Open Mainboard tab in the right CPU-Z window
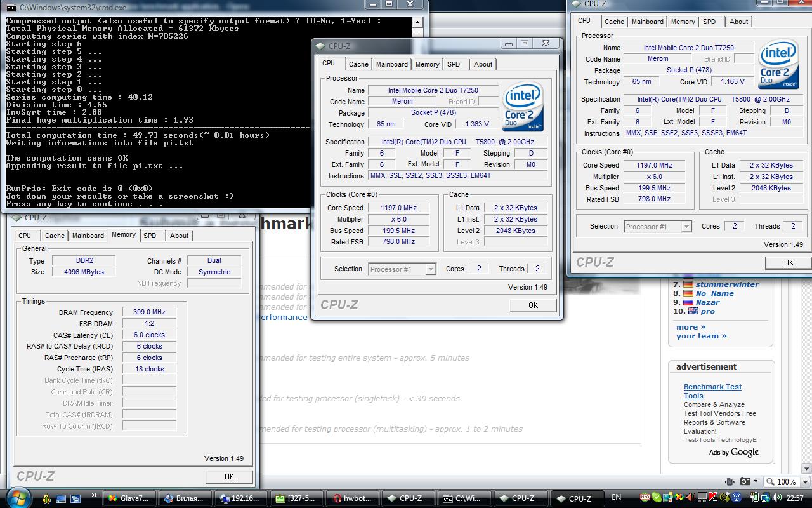 648,22
